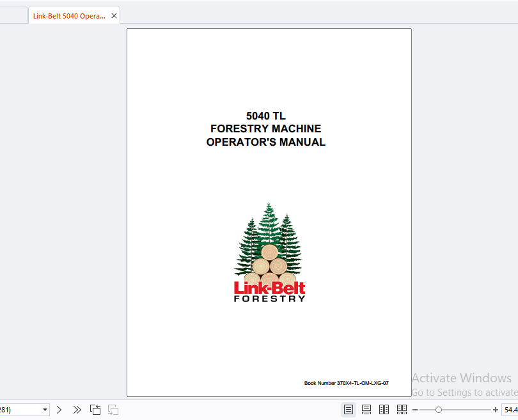Screen dimensions: 518x420
Task: Go to the previous view
Action: click(x=95, y=410)
